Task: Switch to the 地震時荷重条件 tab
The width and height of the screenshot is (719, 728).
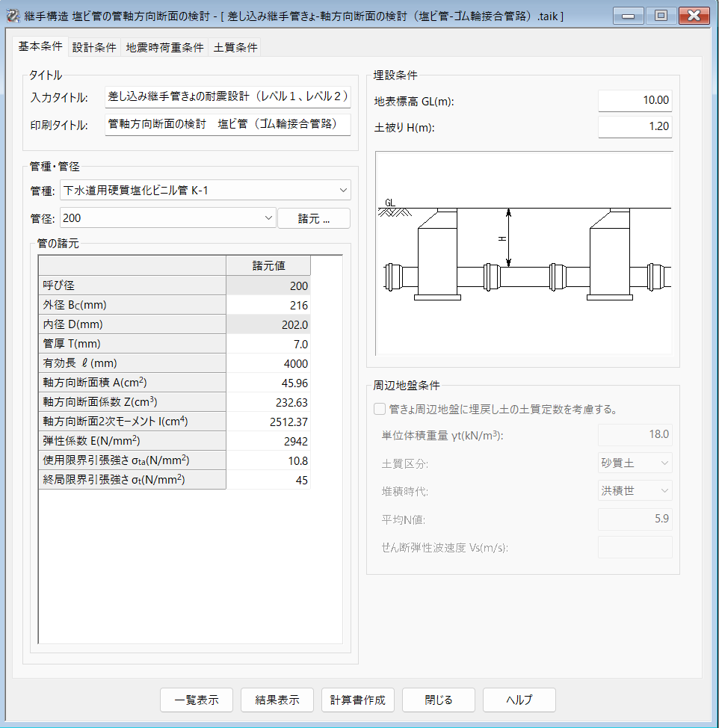Action: click(164, 47)
